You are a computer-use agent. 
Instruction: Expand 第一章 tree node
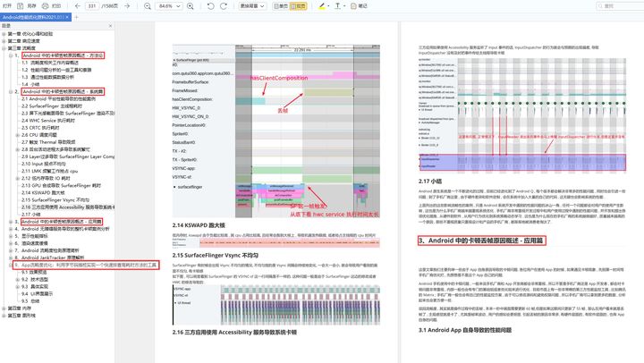pos(4,34)
